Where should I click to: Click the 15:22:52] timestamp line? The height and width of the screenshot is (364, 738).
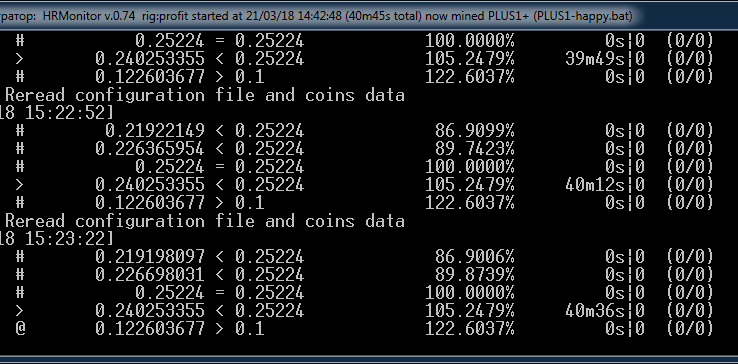click(x=56, y=113)
